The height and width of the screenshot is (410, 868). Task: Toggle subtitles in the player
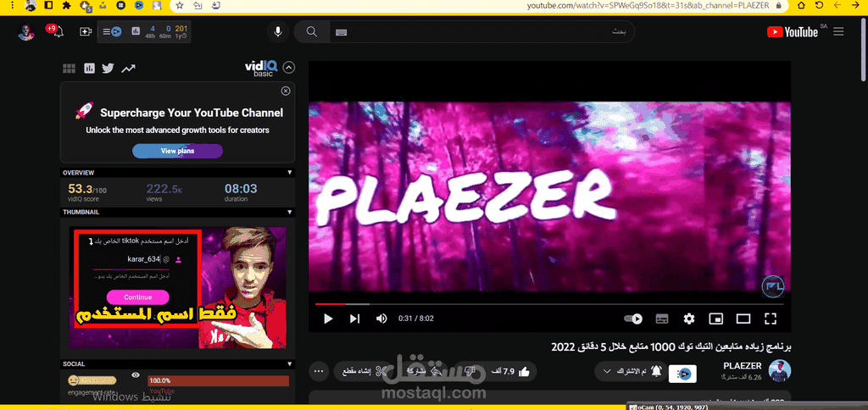coord(662,319)
